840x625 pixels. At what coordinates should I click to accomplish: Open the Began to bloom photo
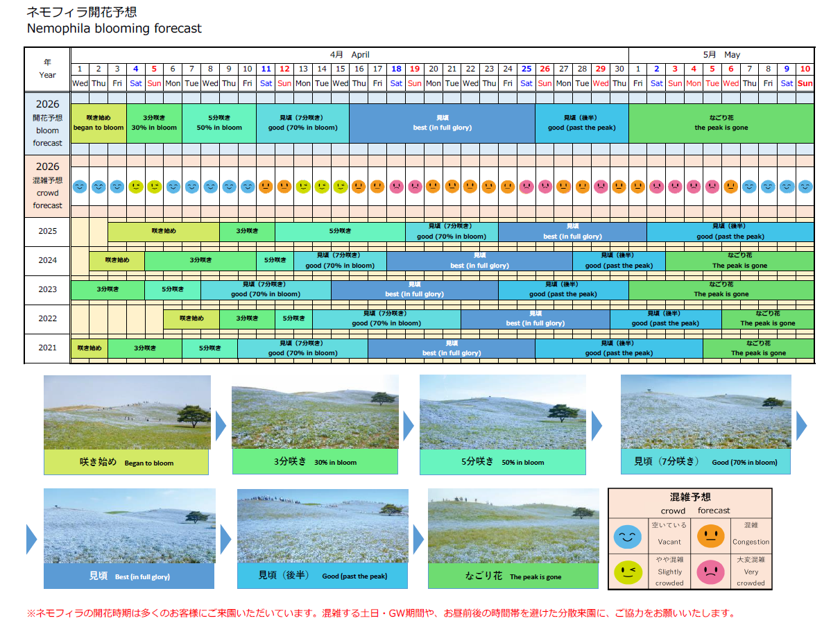tap(127, 412)
